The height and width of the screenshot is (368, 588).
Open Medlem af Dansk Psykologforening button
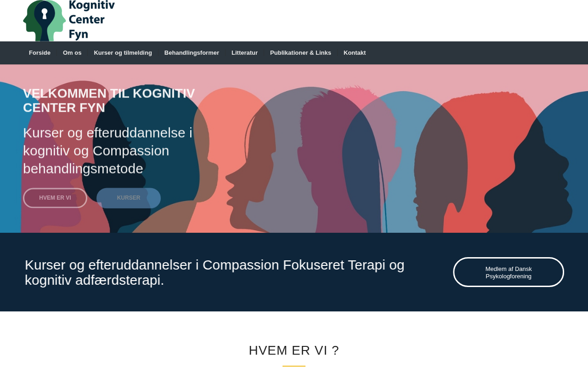[x=509, y=272]
